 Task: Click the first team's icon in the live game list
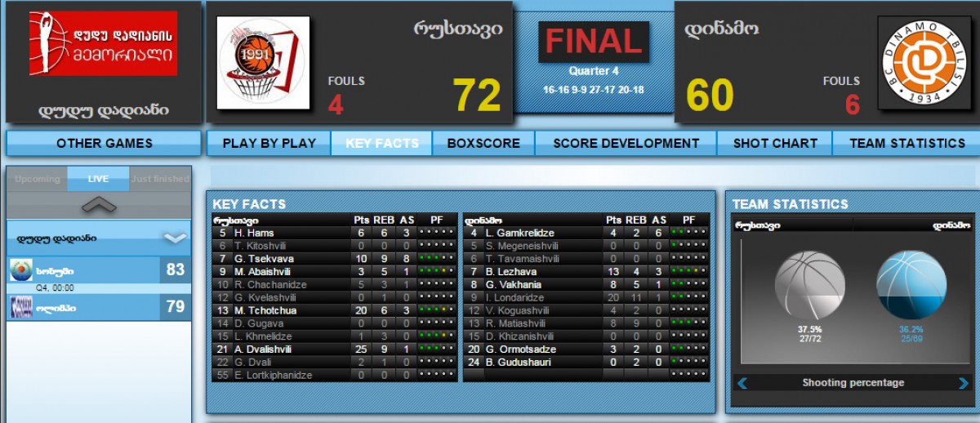[x=21, y=270]
